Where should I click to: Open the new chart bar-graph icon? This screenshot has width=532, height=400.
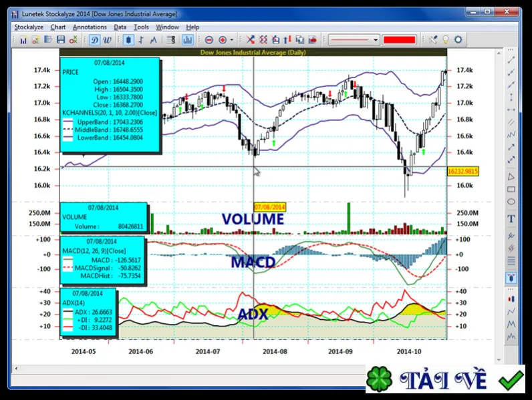[23, 40]
